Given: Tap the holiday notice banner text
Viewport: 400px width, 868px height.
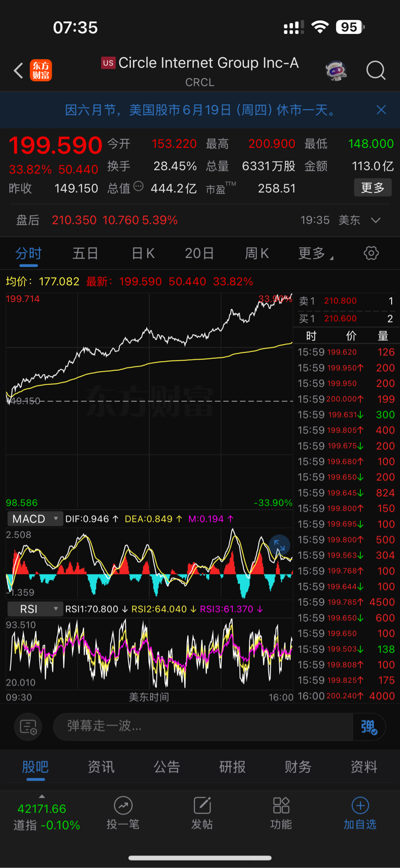Looking at the screenshot, I should pyautogui.click(x=201, y=110).
